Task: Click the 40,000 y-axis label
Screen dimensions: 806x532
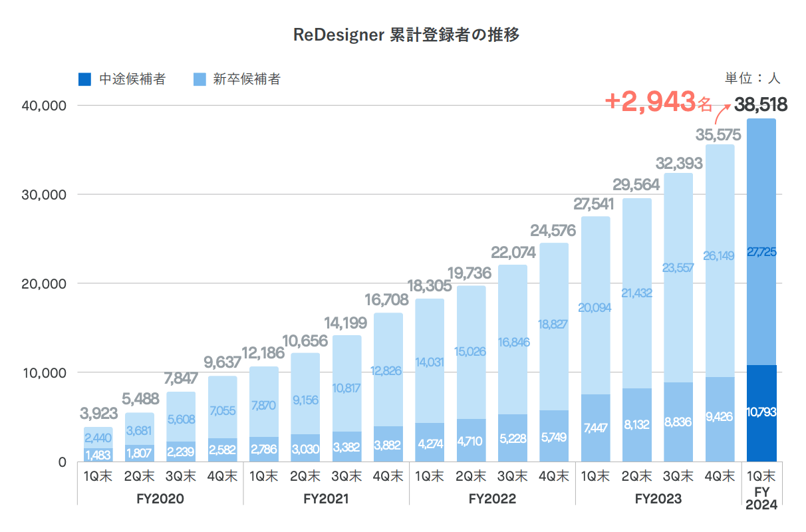Action: [44, 106]
